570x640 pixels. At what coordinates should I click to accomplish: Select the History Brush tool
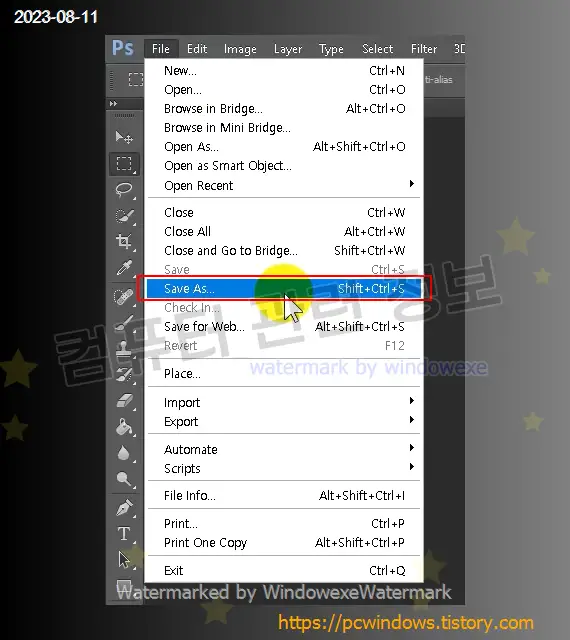coord(124,375)
